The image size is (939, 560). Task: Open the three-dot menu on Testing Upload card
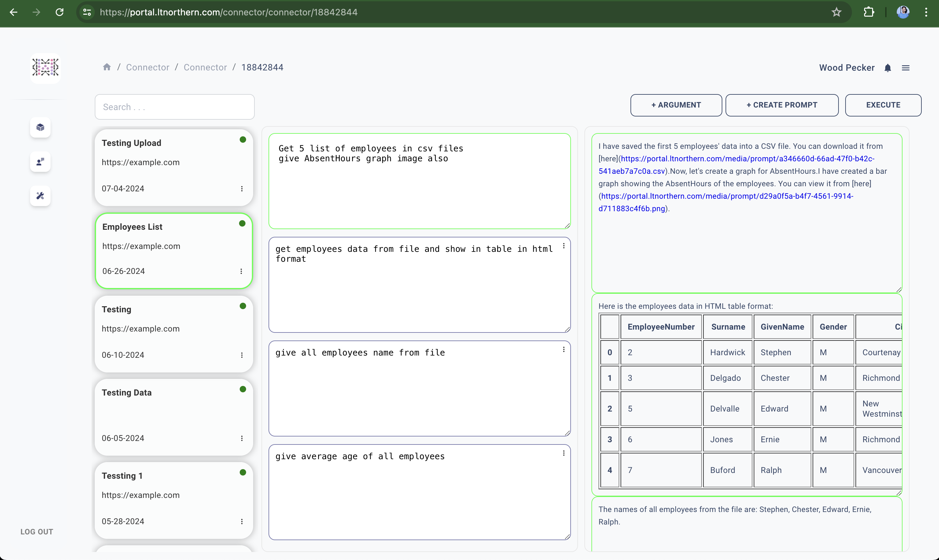(242, 189)
